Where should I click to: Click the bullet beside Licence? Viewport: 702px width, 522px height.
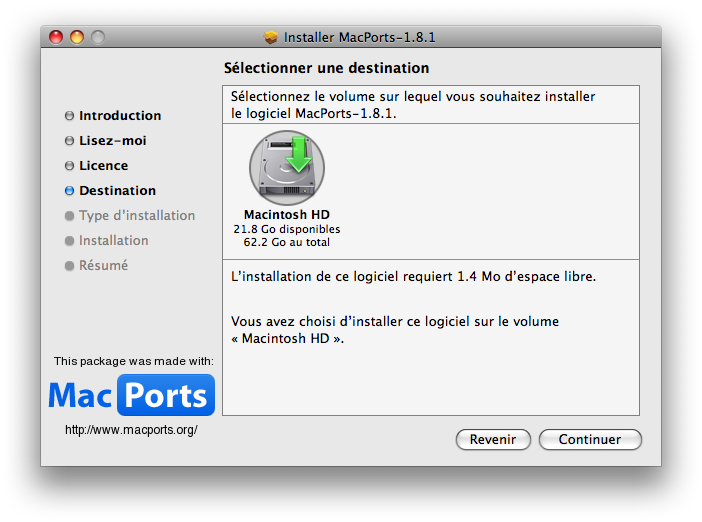pos(69,166)
